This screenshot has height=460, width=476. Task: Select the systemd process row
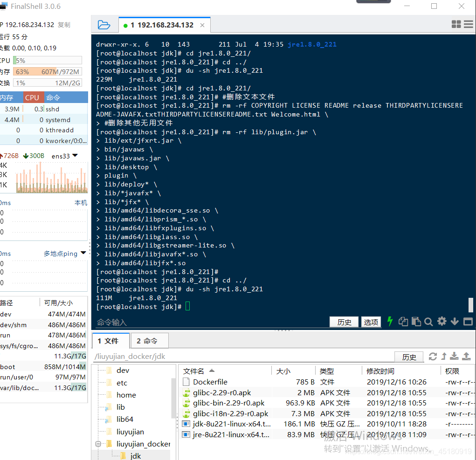tap(44, 120)
